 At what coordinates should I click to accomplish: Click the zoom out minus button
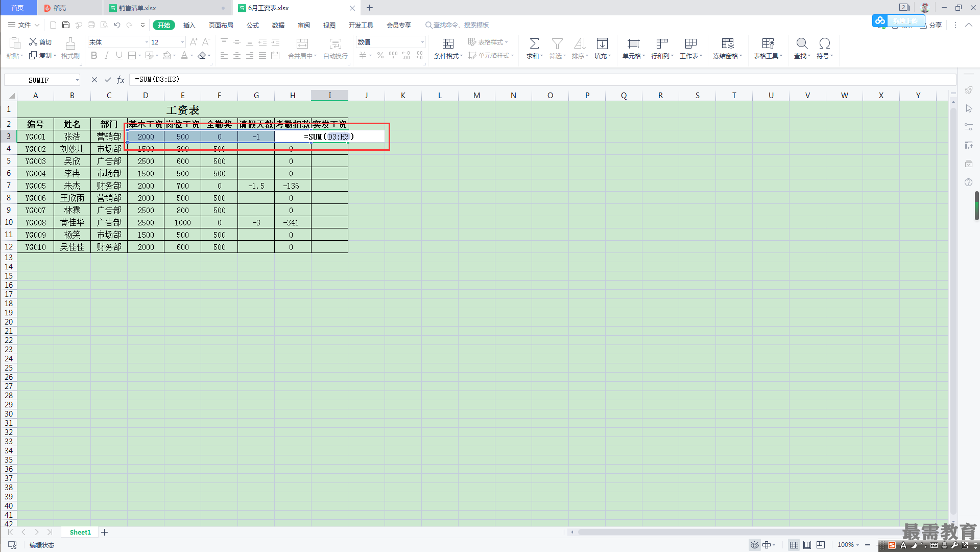868,545
